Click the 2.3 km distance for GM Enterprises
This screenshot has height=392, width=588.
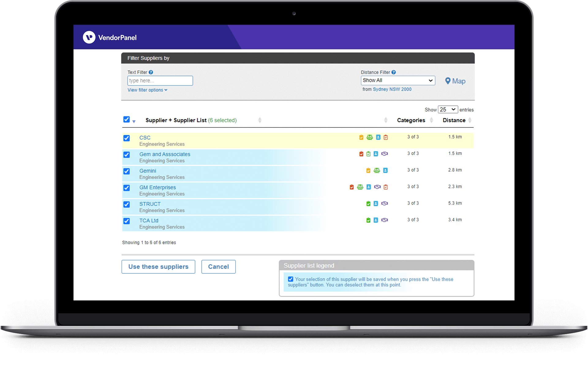click(455, 187)
